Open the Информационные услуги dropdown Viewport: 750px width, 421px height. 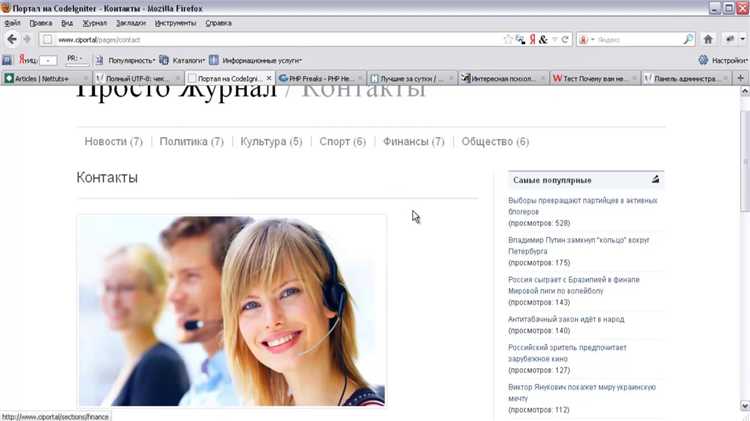tap(256, 60)
